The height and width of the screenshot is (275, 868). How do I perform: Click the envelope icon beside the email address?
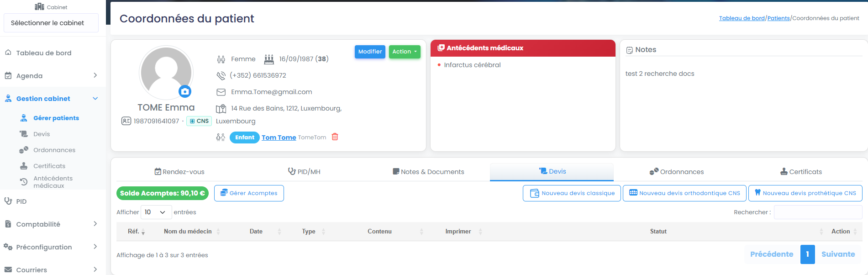221,92
